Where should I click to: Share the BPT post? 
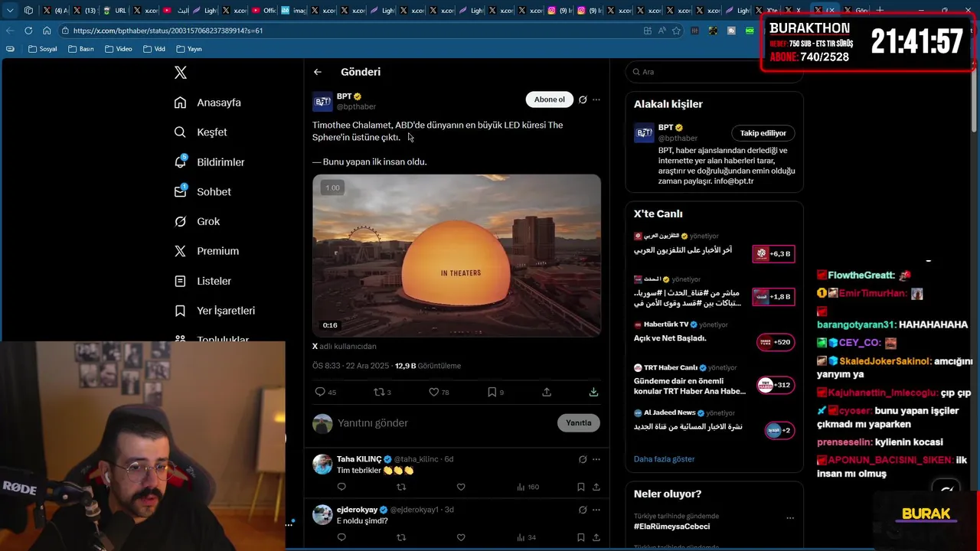[x=547, y=392]
